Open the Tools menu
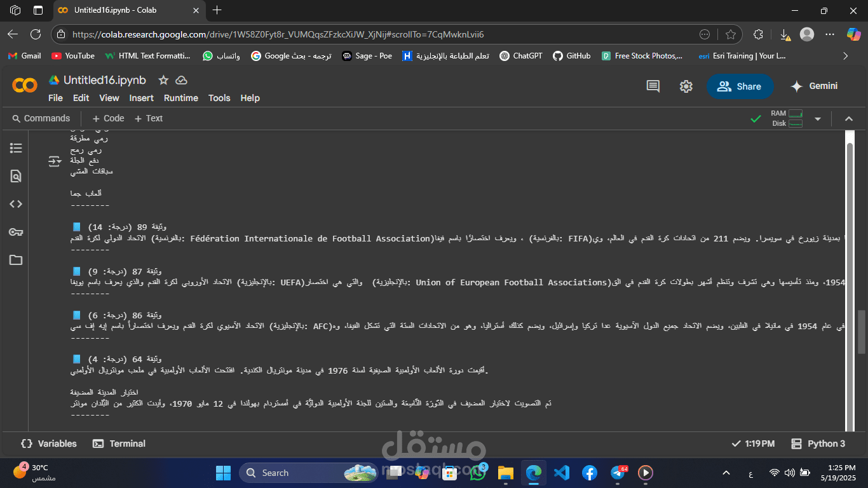This screenshot has height=488, width=868. 219,98
